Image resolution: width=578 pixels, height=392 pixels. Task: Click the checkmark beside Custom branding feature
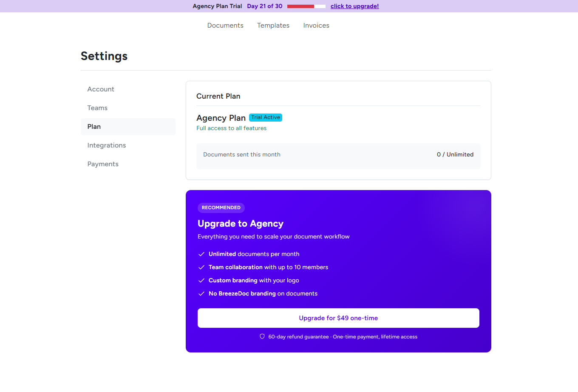point(201,280)
